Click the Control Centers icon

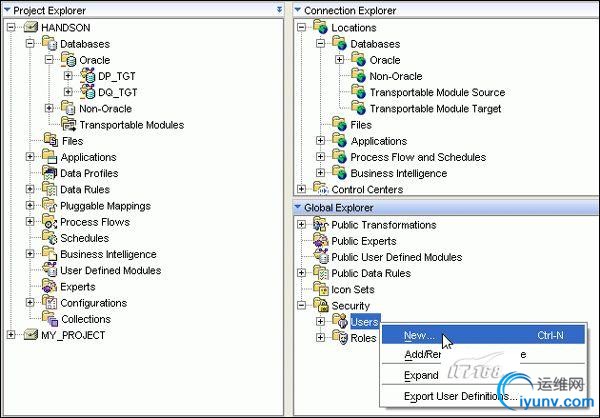321,188
